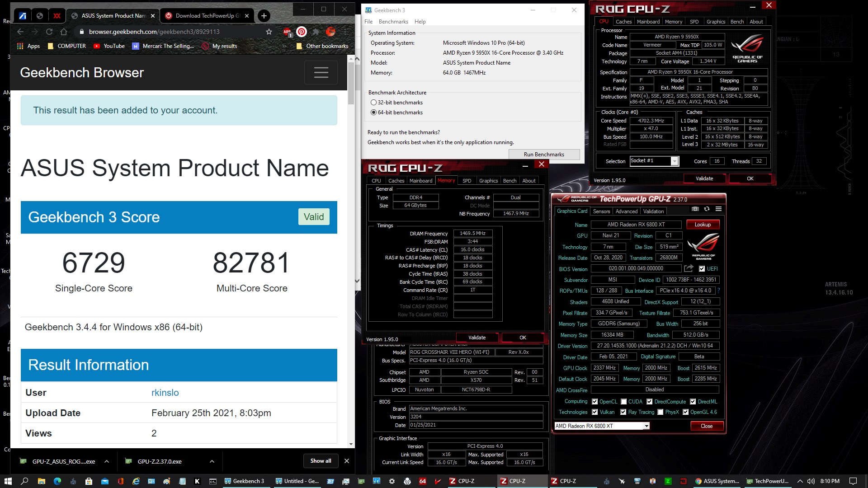Viewport: 868px width, 488px height.
Task: Launch Microsoft Edge from the taskbar
Action: [57, 481]
